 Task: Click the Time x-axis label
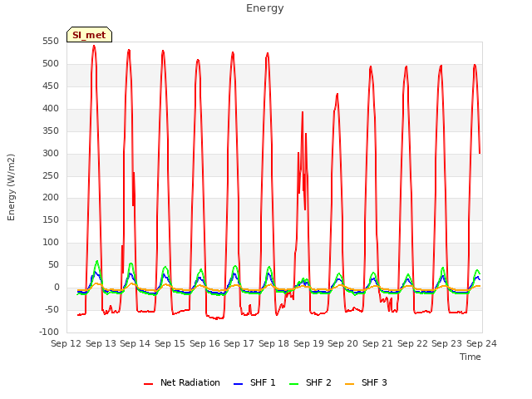coord(470,357)
